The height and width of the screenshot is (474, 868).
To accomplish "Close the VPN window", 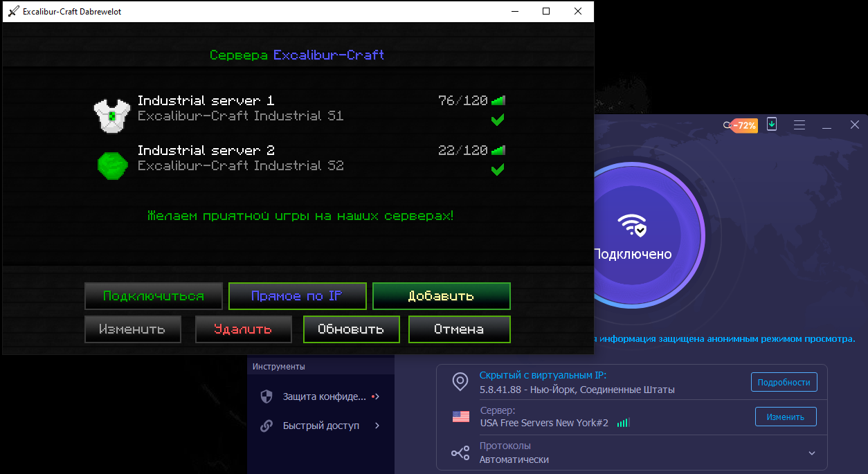I will click(855, 125).
